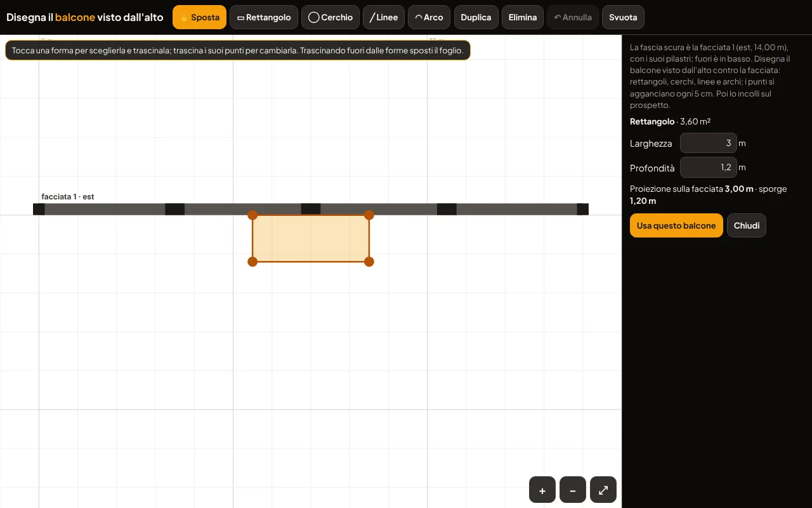This screenshot has height=508, width=812.
Task: Grab the rectangle's bottom-right corner handle
Action: (x=369, y=262)
